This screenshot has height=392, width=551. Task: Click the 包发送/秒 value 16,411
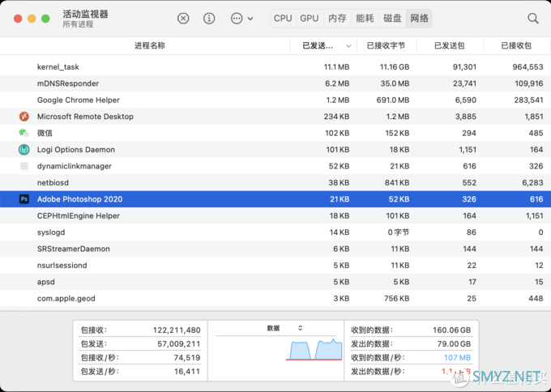187,371
